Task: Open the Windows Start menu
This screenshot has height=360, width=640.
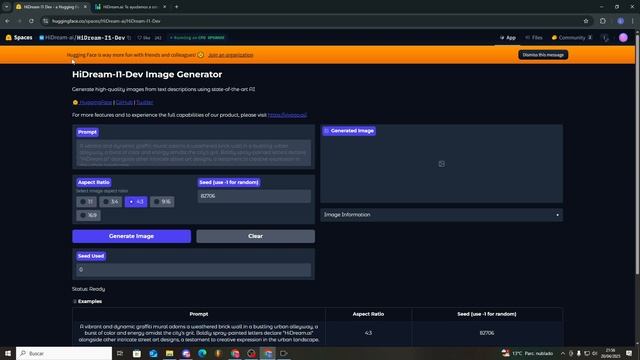Action: point(8,353)
